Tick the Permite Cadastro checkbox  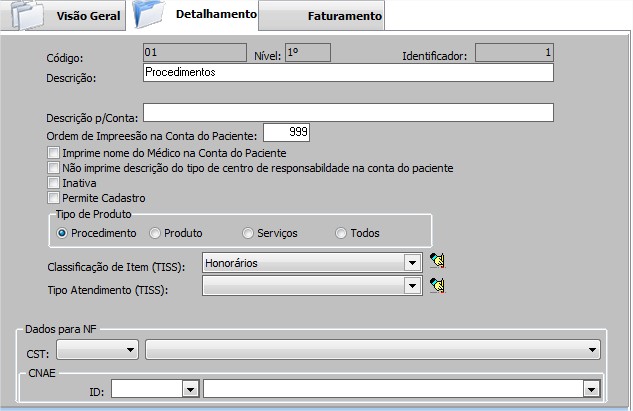coord(53,198)
